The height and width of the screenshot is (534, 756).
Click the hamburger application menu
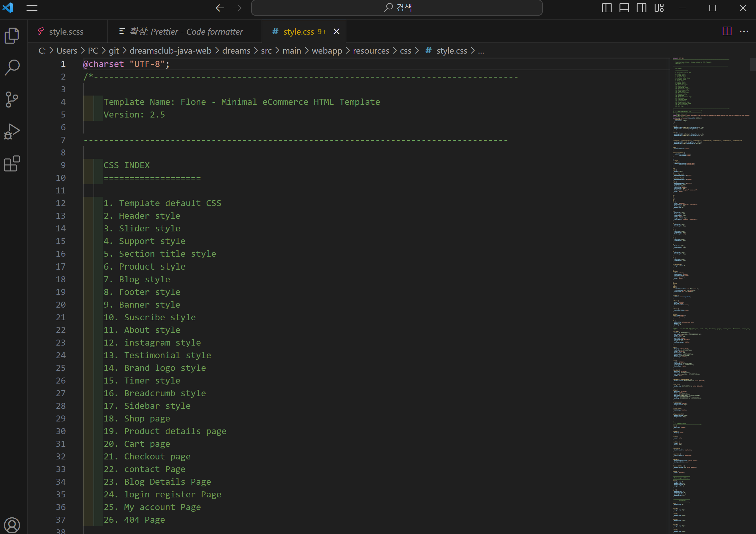32,8
